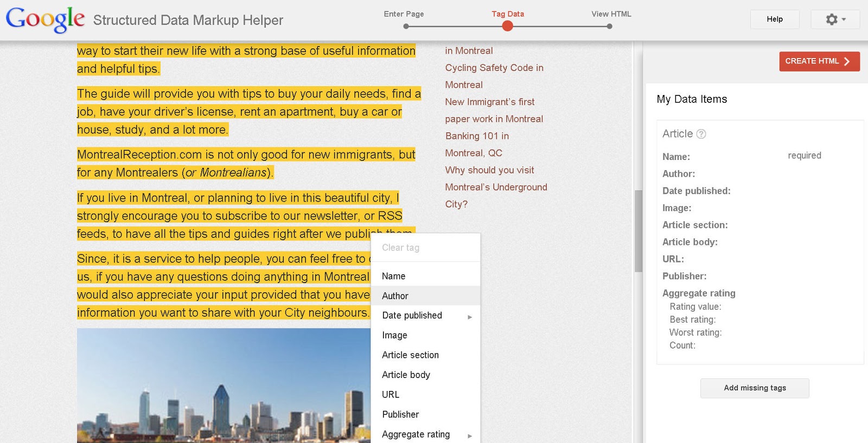This screenshot has width=868, height=443.
Task: Click the highlighted 'The guide will provide' paragraph
Action: pyautogui.click(x=249, y=112)
